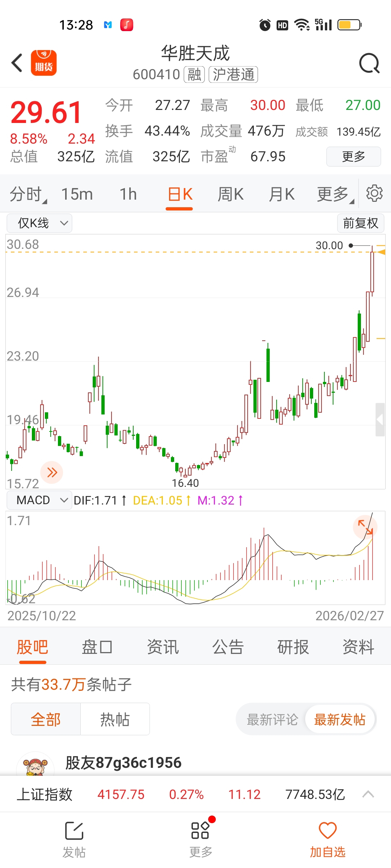Image resolution: width=391 pixels, height=868 pixels.
Task: Open chart settings gear icon
Action: tap(374, 193)
